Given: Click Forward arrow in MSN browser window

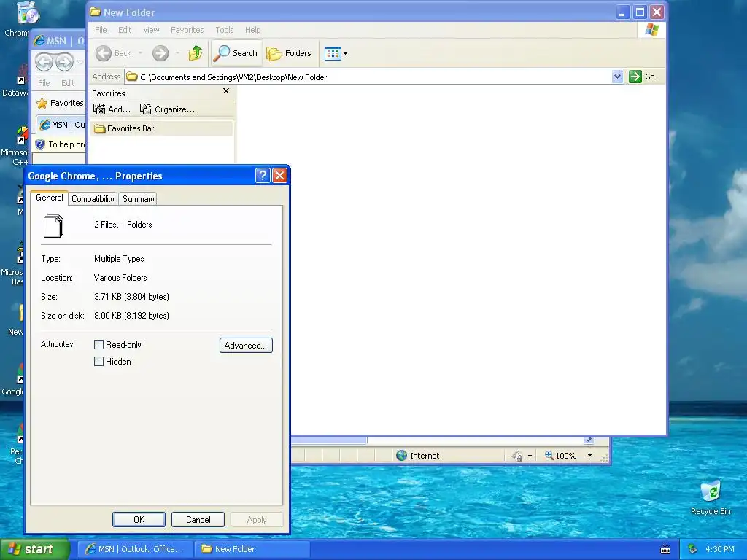Looking at the screenshot, I should pyautogui.click(x=64, y=61).
